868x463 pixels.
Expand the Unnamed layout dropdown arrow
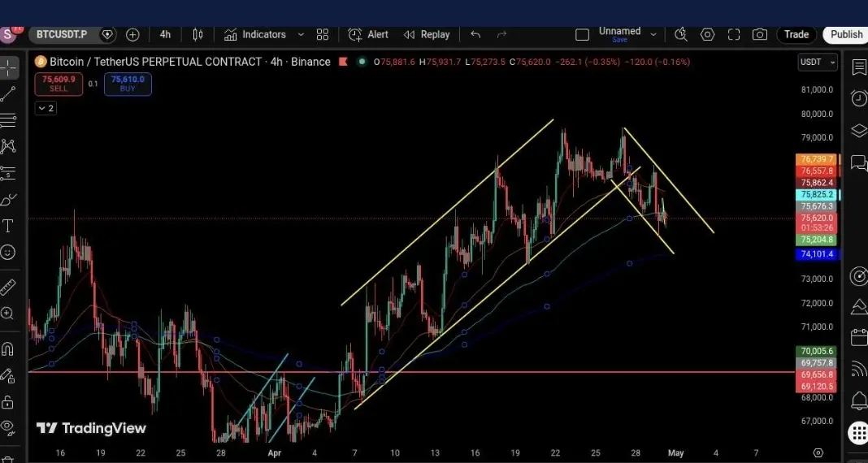pos(653,34)
